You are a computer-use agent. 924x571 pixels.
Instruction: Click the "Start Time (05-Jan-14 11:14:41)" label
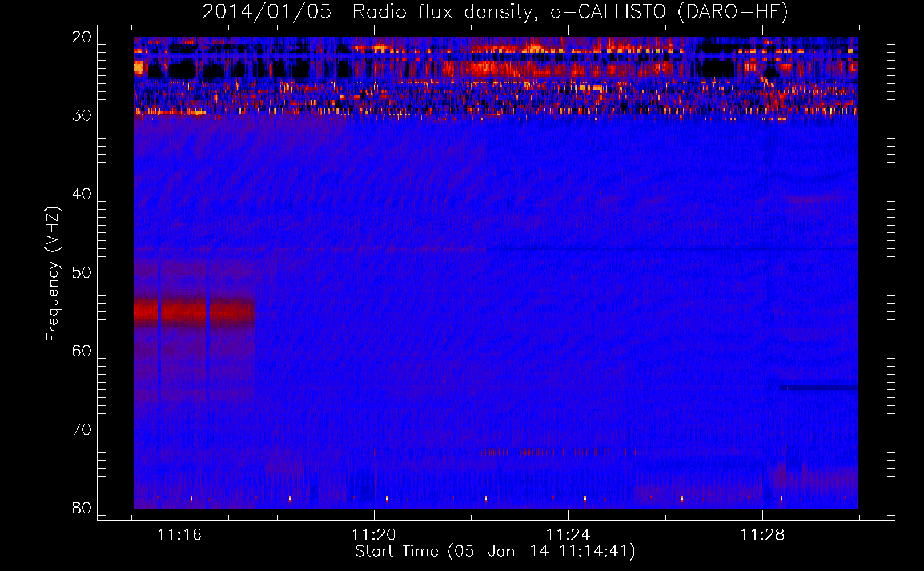[495, 552]
